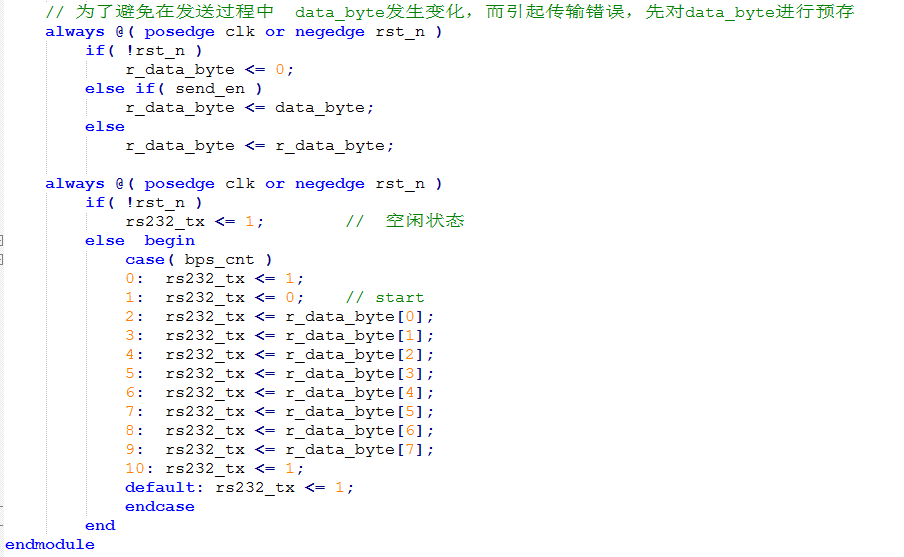Click the first always keyword

click(75, 32)
